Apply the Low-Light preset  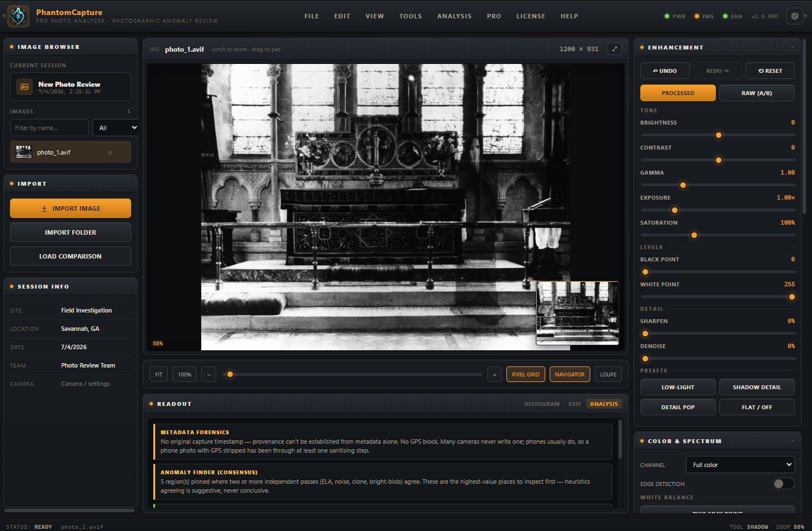point(678,387)
